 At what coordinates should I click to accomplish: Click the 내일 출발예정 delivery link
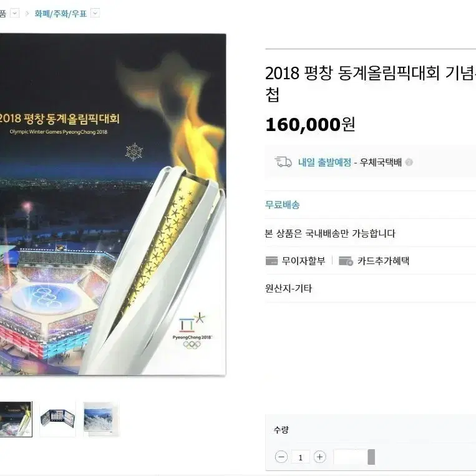(x=324, y=162)
